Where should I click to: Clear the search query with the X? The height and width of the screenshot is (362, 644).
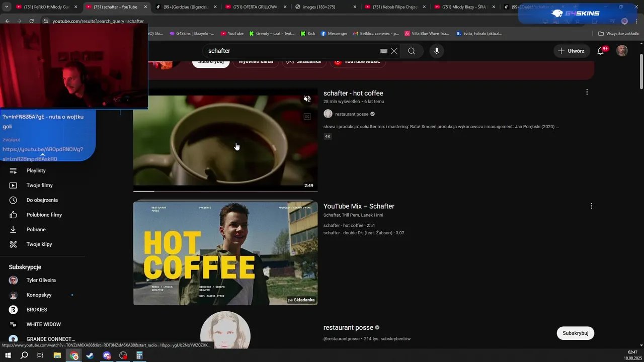394,51
